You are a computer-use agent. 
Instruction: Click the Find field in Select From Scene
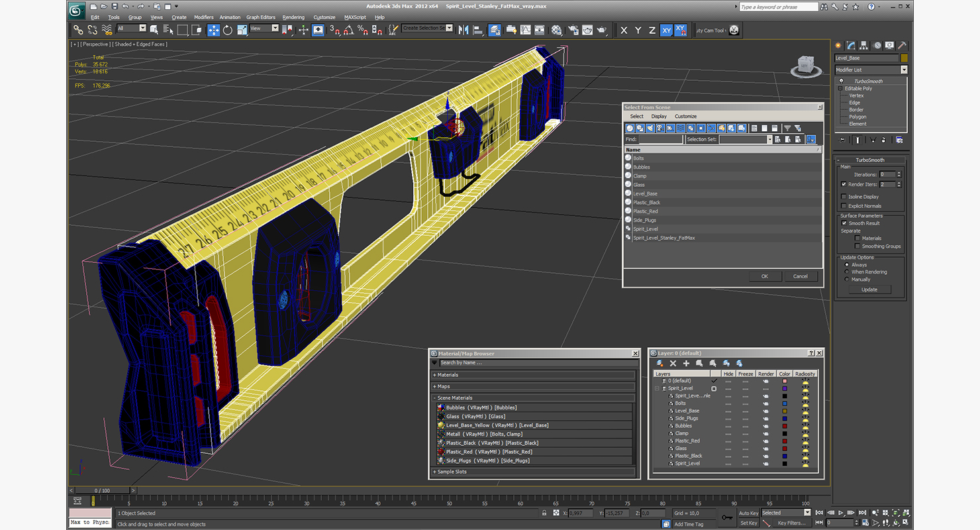(x=661, y=140)
